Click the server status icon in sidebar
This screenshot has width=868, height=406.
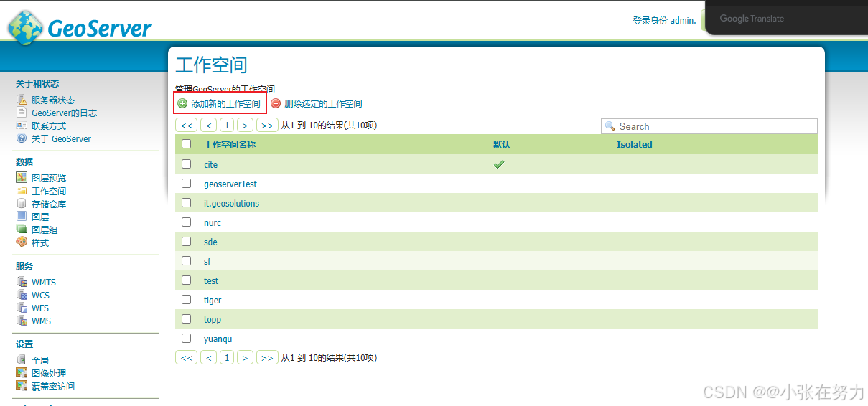click(x=22, y=100)
